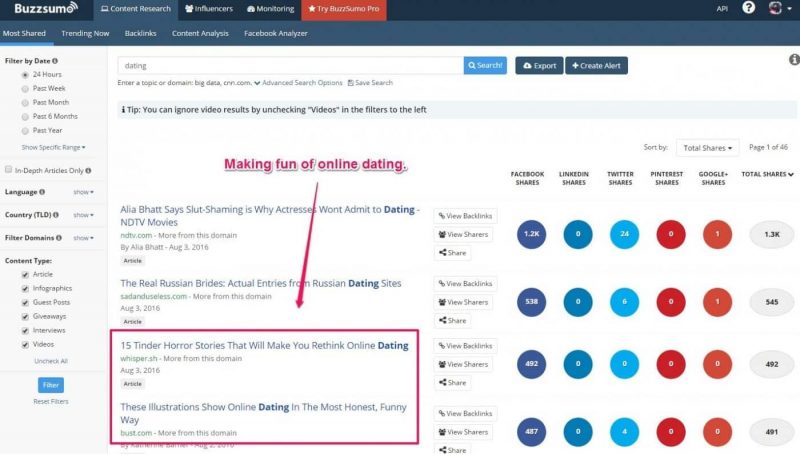
Task: Uncheck the Giveaways content type
Action: pyautogui.click(x=25, y=317)
